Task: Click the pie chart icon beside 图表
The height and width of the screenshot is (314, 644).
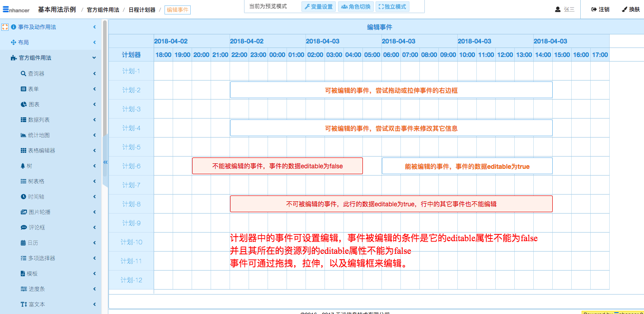Action: point(24,105)
